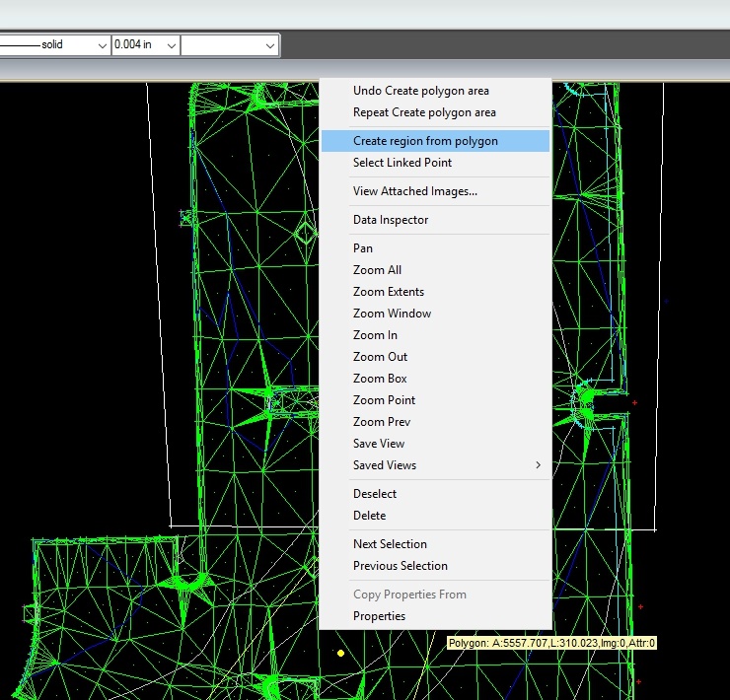Expand the Saved Views submenu
This screenshot has height=700, width=730.
tap(434, 465)
